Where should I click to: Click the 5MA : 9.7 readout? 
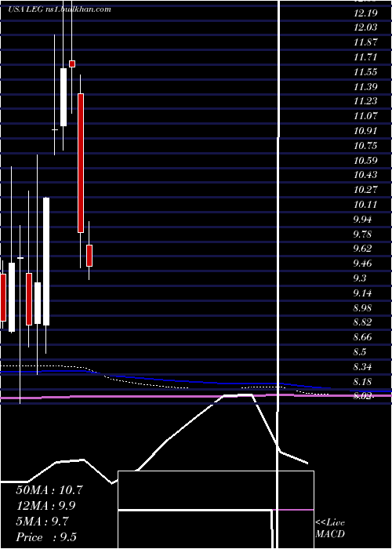point(42,522)
